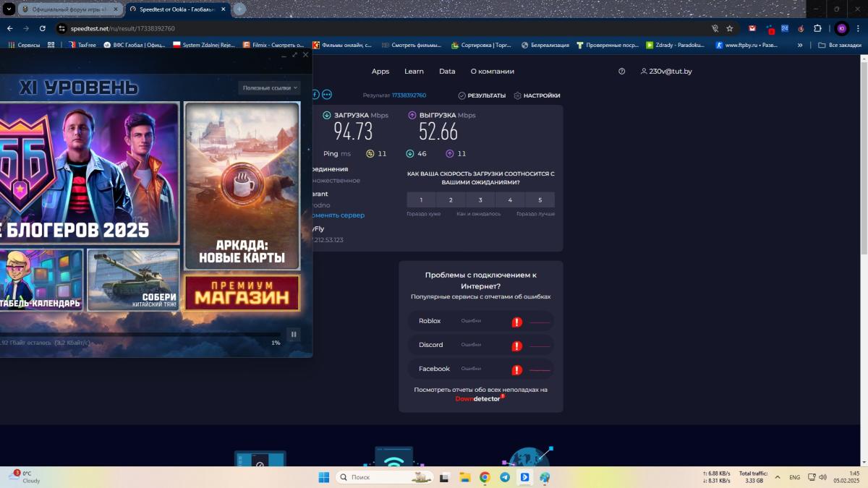
Task: Expand the hidden bookmarks chevron
Action: 800,45
